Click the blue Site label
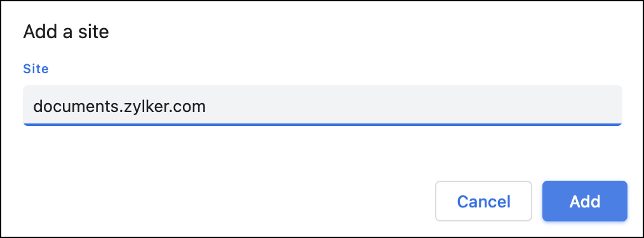Image resolution: width=644 pixels, height=238 pixels. pos(36,69)
